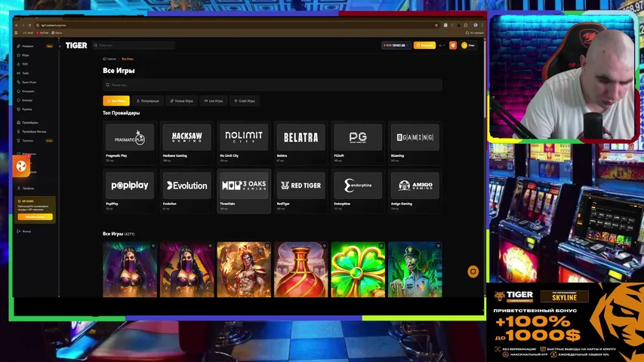The width and height of the screenshot is (644, 362).
Task: Open the Gmail bookmark
Action: pyautogui.click(x=28, y=32)
